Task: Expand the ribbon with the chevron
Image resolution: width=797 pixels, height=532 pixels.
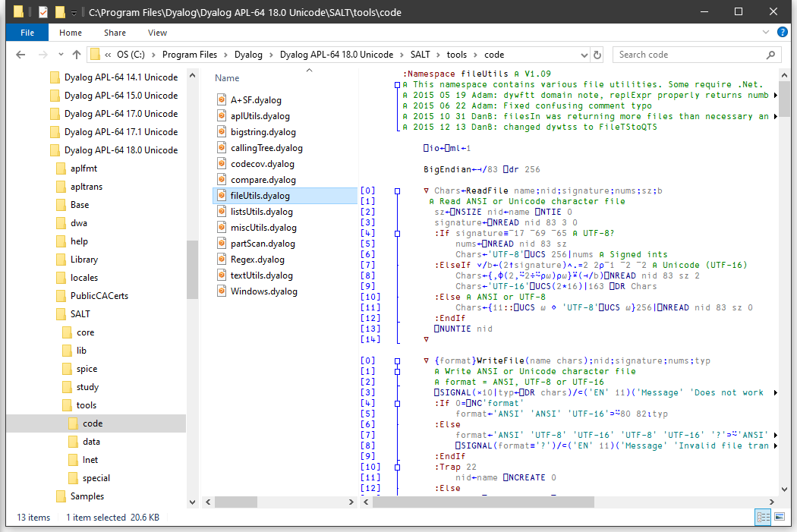Action: (767, 33)
